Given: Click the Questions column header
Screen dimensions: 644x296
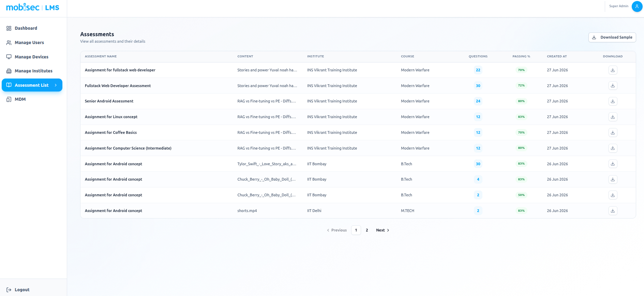Looking at the screenshot, I should 478,56.
